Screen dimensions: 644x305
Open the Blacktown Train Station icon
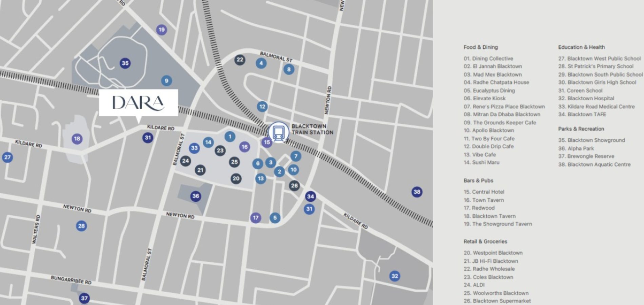279,132
